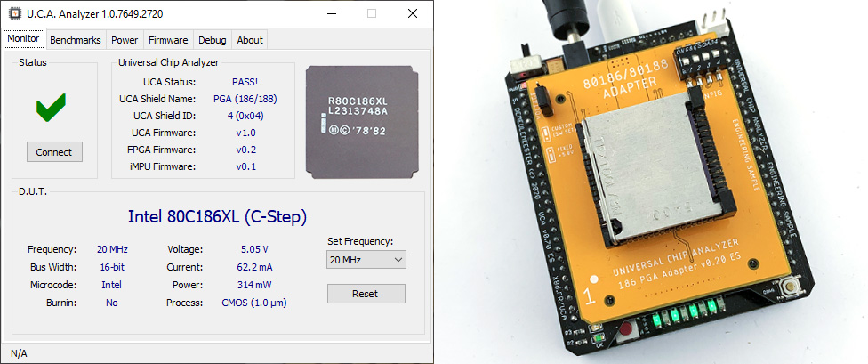Click the UCA Firmware 'v1.0' value
This screenshot has width=868, height=364.
pos(245,133)
